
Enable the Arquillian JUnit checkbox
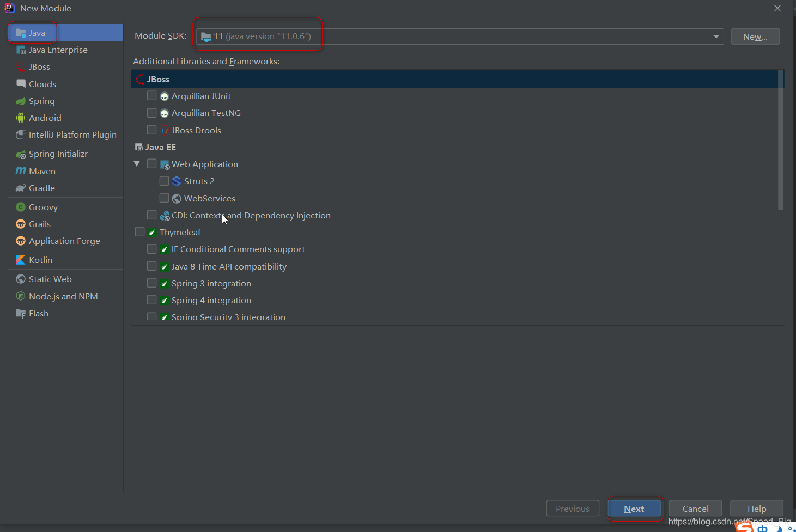tap(151, 96)
